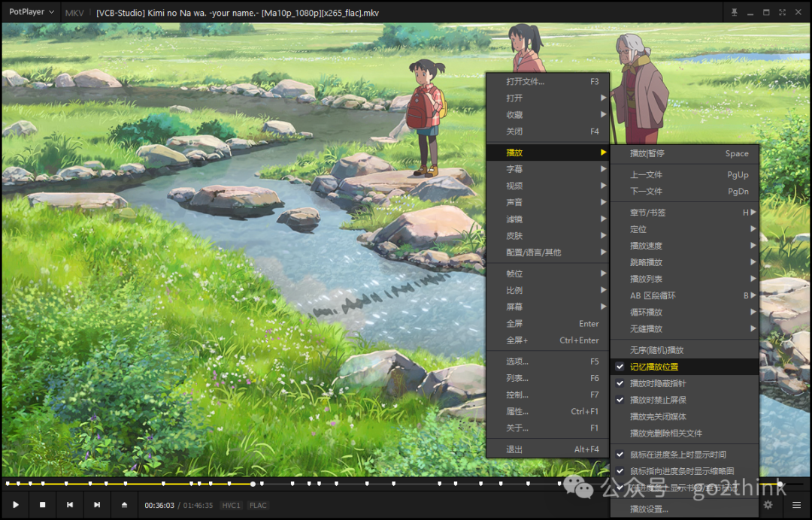The image size is (812, 520).
Task: Toggle fullscreen icon in title bar
Action: click(782, 13)
